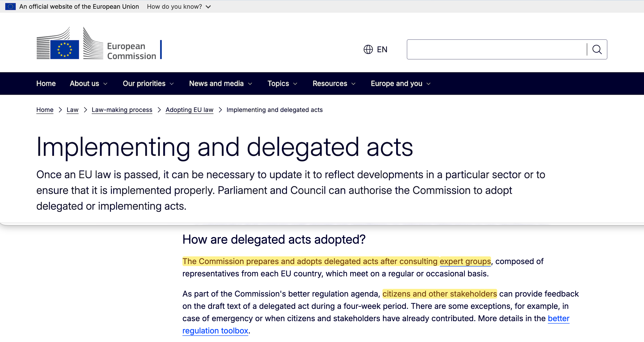Image resolution: width=644 pixels, height=342 pixels.
Task: Open the Our priorities menu
Action: click(148, 83)
